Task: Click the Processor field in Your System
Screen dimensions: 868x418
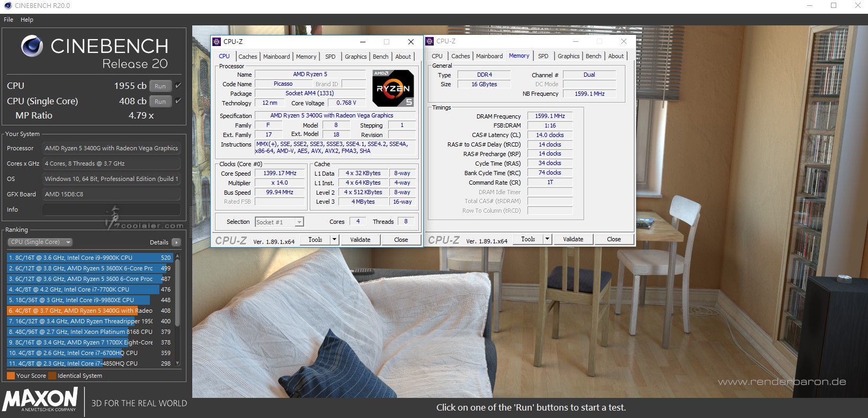Action: [111, 148]
